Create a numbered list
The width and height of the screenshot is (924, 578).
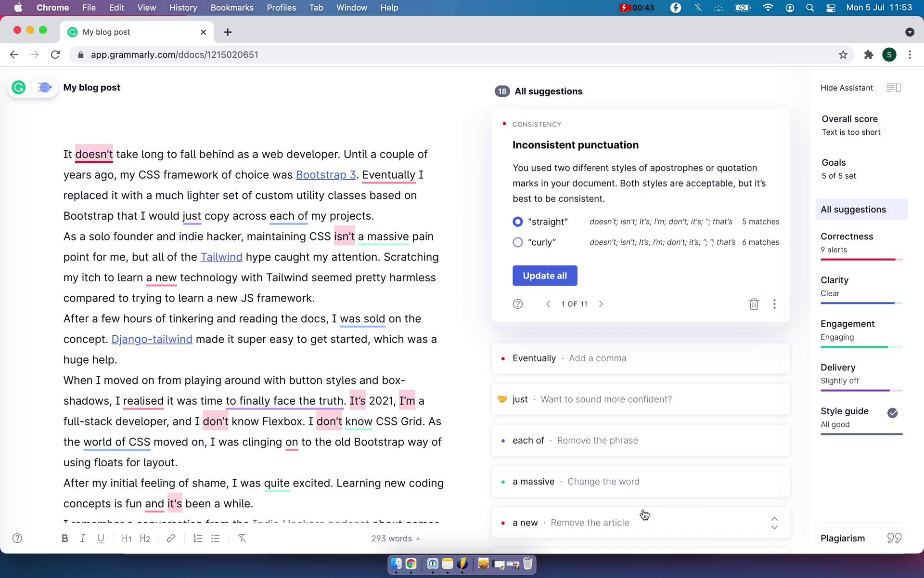coord(197,539)
